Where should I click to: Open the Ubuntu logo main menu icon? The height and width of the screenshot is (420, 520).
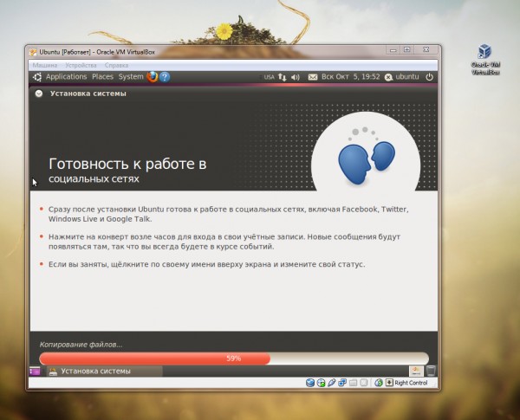[37, 77]
